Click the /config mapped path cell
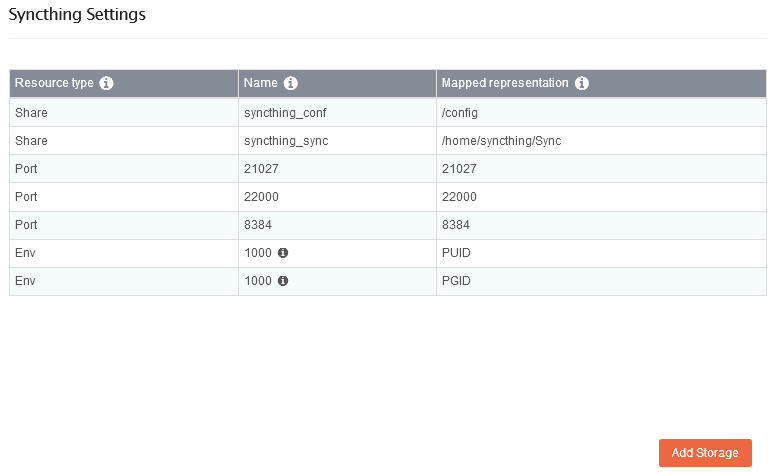This screenshot has height=472, width=774. tap(601, 113)
